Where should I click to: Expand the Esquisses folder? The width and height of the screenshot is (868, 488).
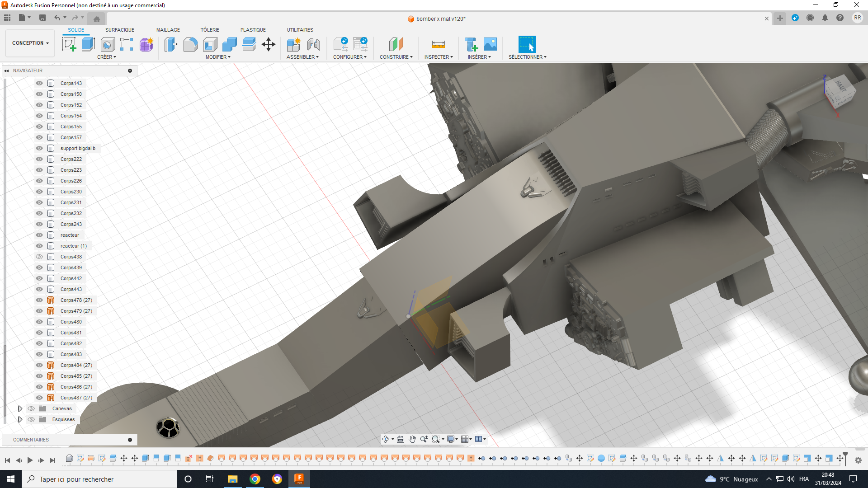point(20,419)
